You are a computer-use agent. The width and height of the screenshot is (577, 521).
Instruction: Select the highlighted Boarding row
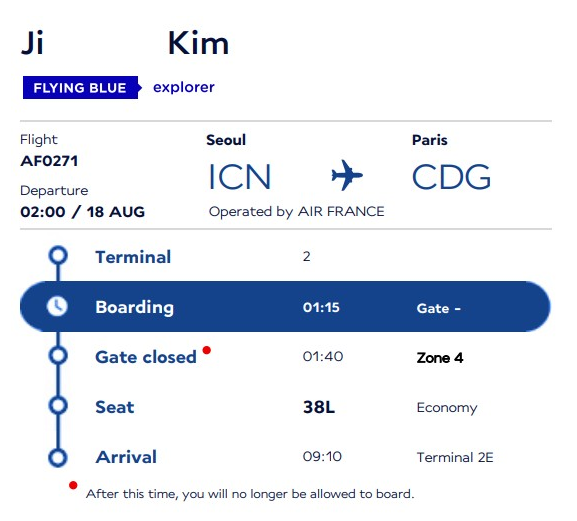pos(285,306)
